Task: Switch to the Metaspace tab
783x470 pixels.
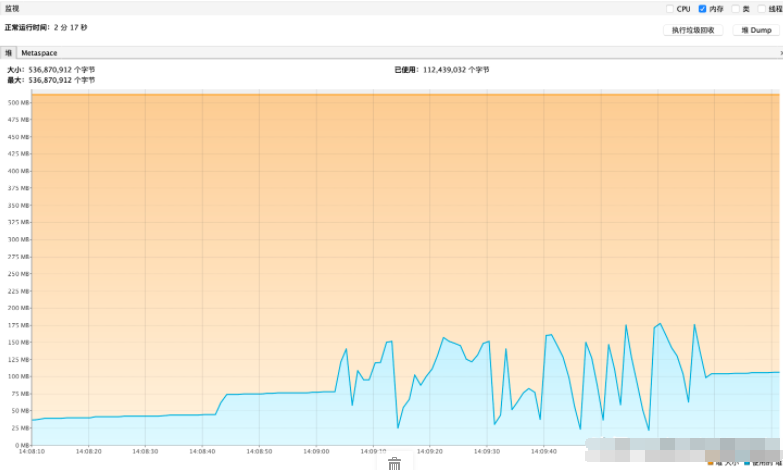Action: [x=39, y=53]
